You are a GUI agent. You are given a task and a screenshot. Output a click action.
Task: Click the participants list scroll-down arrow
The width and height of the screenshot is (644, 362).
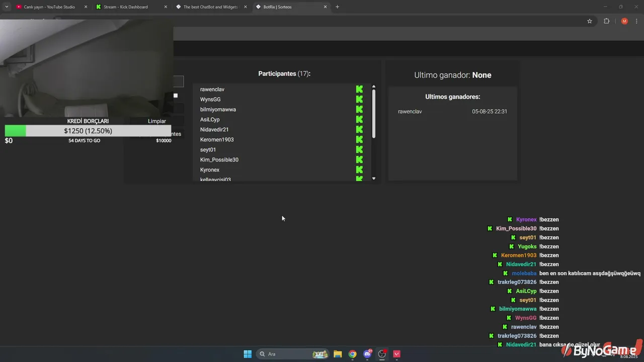[373, 178]
